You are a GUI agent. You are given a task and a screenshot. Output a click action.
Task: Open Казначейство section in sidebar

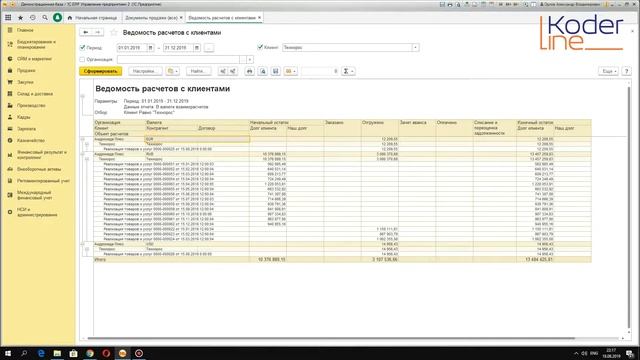pos(31,140)
